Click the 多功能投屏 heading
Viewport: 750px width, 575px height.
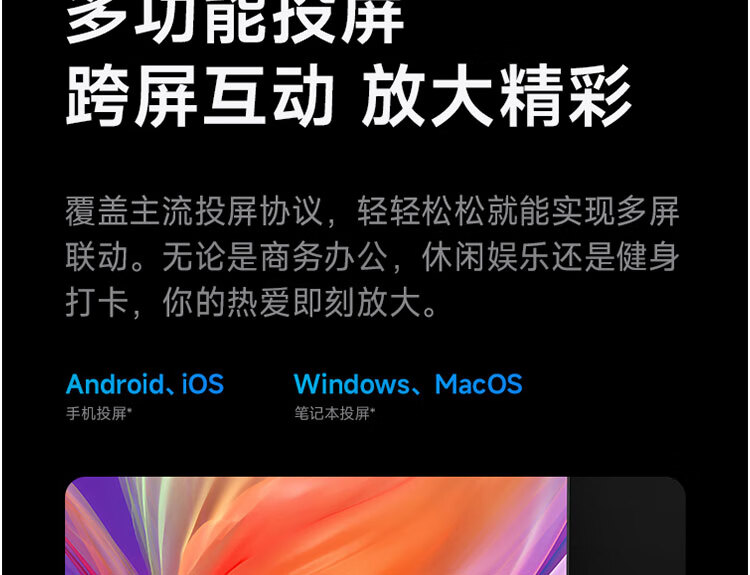234,21
